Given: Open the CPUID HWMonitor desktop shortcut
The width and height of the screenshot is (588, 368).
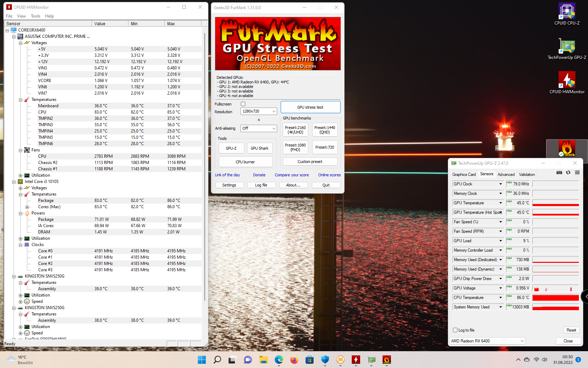Looking at the screenshot, I should point(567,83).
